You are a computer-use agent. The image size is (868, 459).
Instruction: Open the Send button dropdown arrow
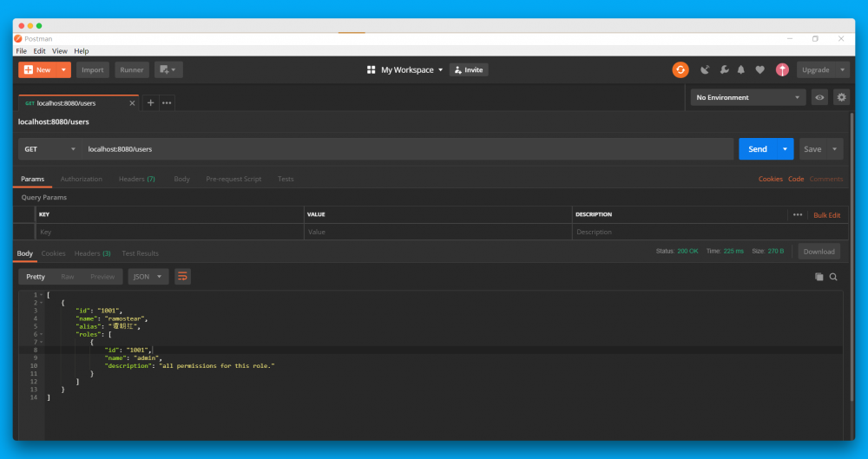click(785, 149)
